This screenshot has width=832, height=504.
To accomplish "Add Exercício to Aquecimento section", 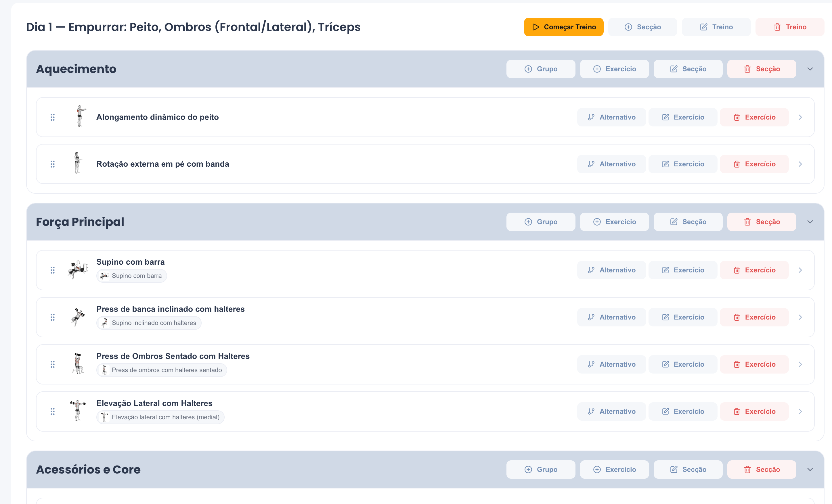I will [614, 69].
